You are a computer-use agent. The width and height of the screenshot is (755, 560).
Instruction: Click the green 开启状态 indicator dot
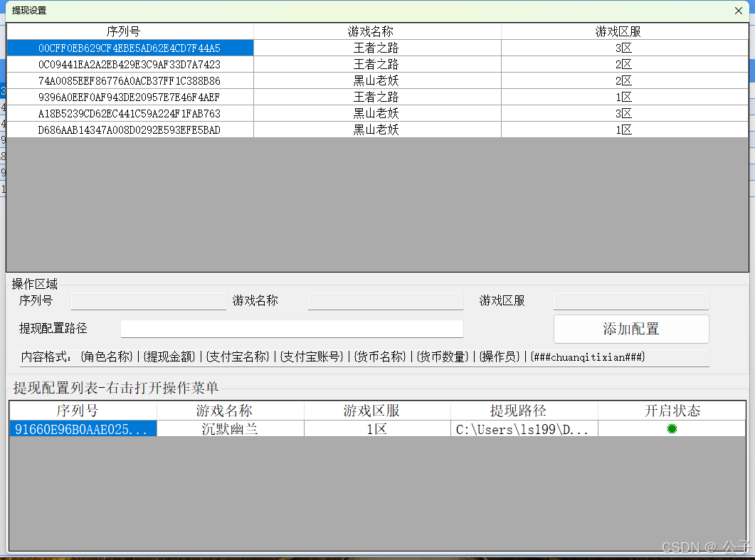(x=672, y=428)
